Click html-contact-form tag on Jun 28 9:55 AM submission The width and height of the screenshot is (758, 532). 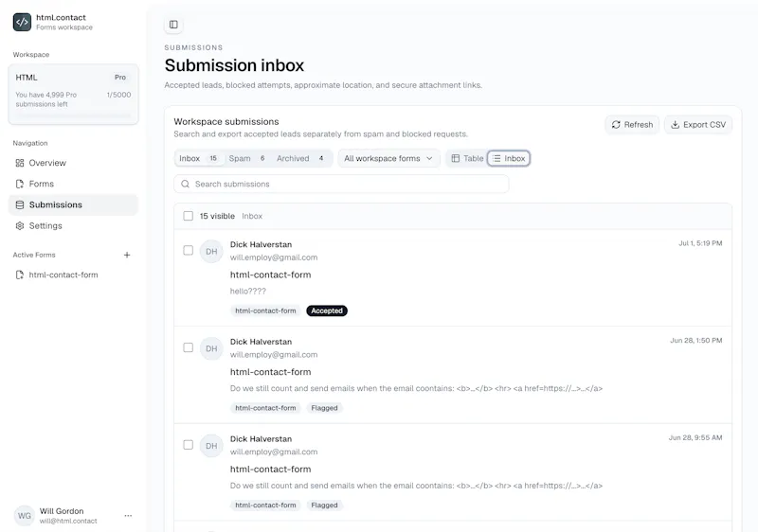[265, 505]
